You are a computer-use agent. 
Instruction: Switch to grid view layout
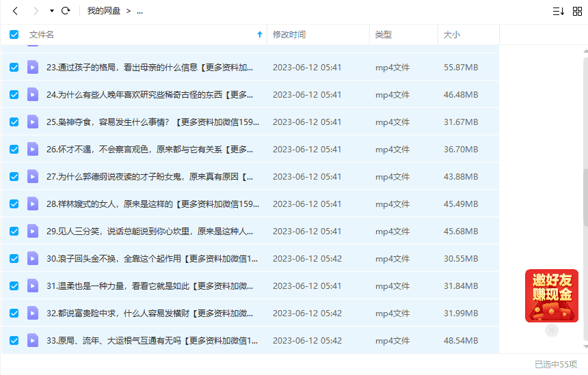click(x=577, y=11)
